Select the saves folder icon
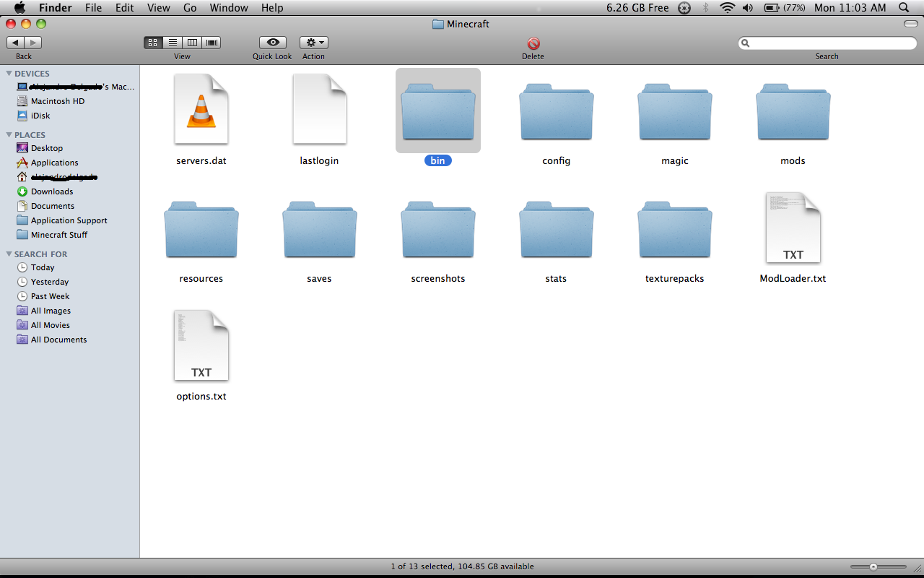 pos(320,229)
